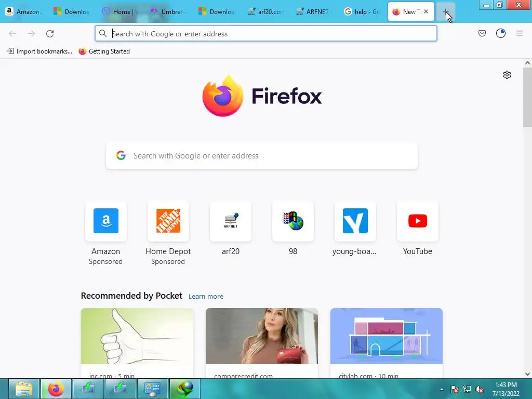Switch to the help Google tab
Screen dimensions: 532x399
pos(362,12)
